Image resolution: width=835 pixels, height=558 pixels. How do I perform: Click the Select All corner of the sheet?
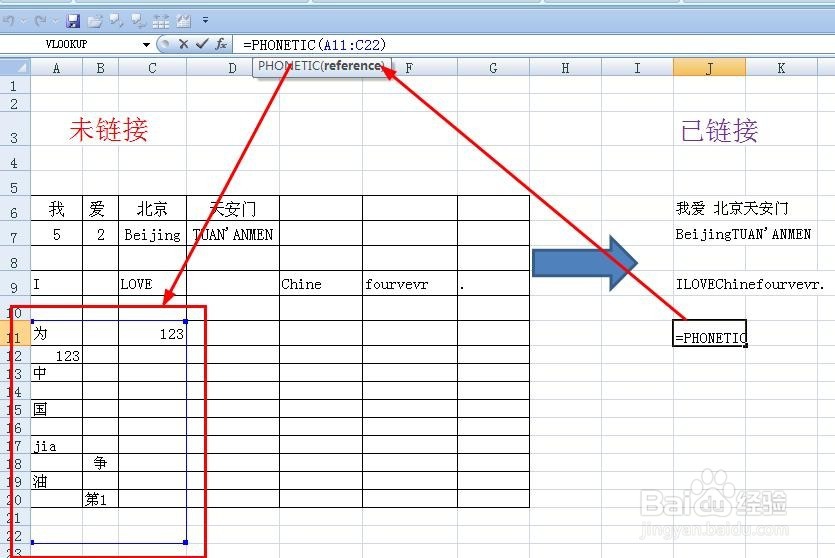coord(15,68)
